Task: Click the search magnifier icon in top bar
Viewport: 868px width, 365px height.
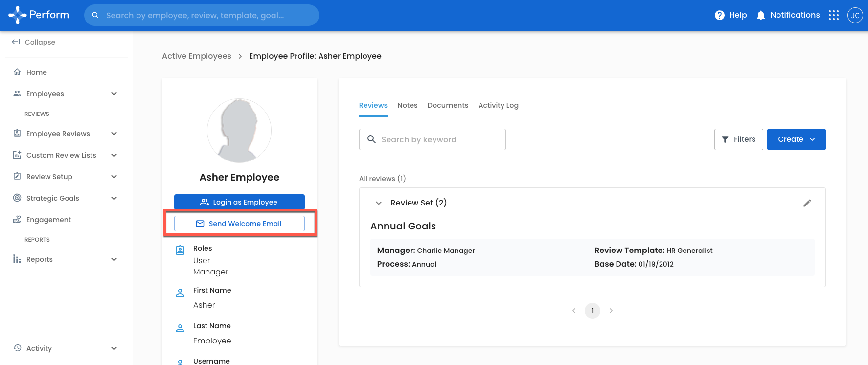Action: [x=95, y=15]
